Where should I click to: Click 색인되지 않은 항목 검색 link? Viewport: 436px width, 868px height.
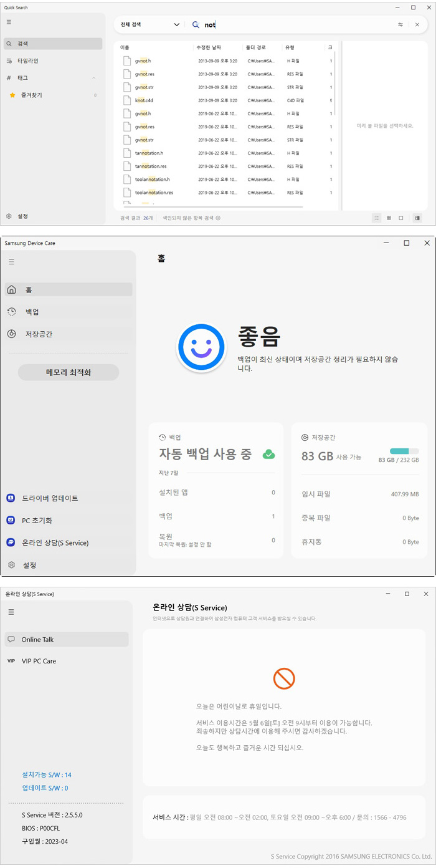[191, 218]
